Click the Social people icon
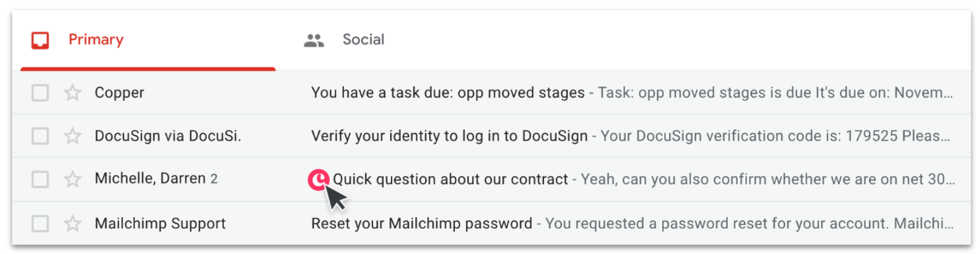Viewport: 980px width, 254px height. (314, 40)
